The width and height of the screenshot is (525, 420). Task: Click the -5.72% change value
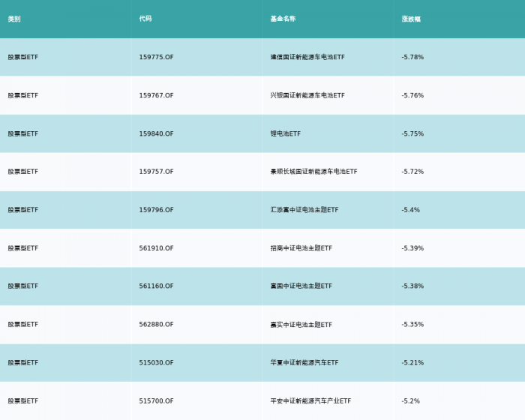pos(412,172)
